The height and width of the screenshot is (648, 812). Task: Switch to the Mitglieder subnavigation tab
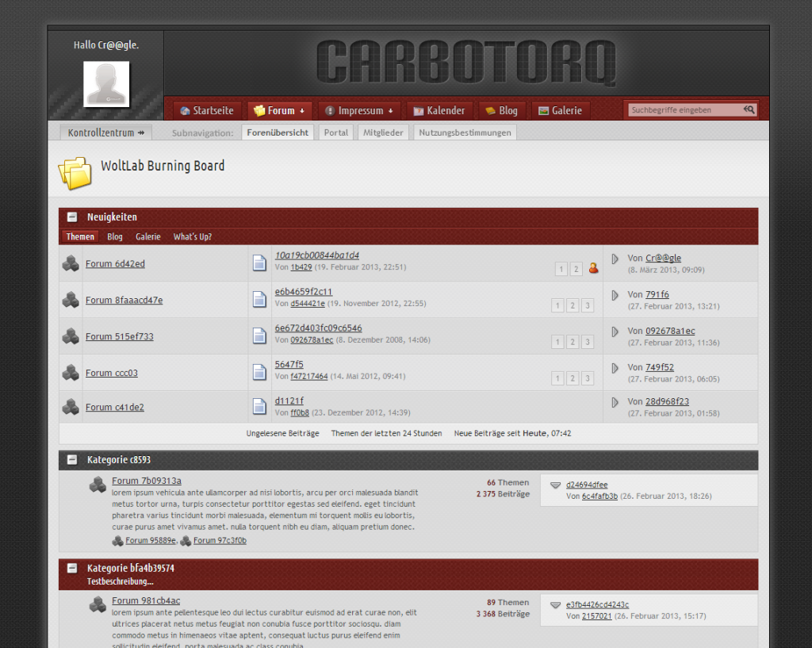383,133
